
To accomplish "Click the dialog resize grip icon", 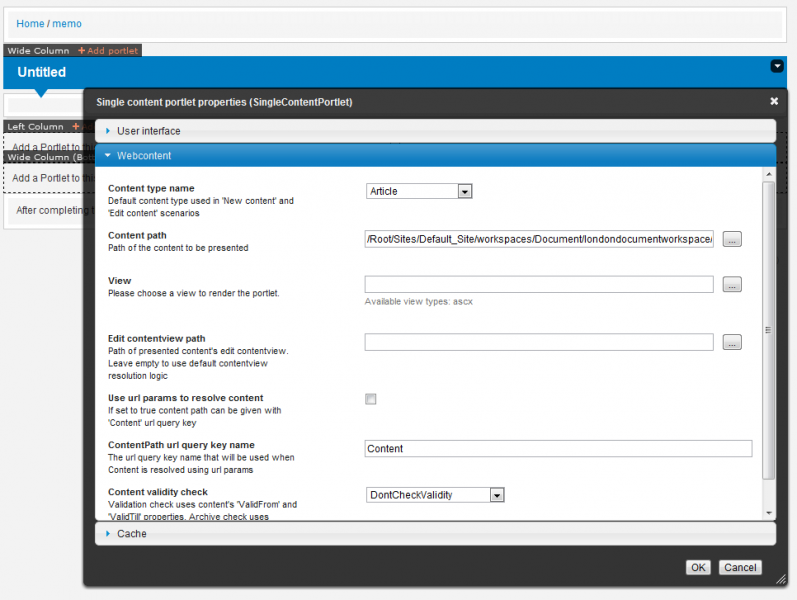I will 781,579.
